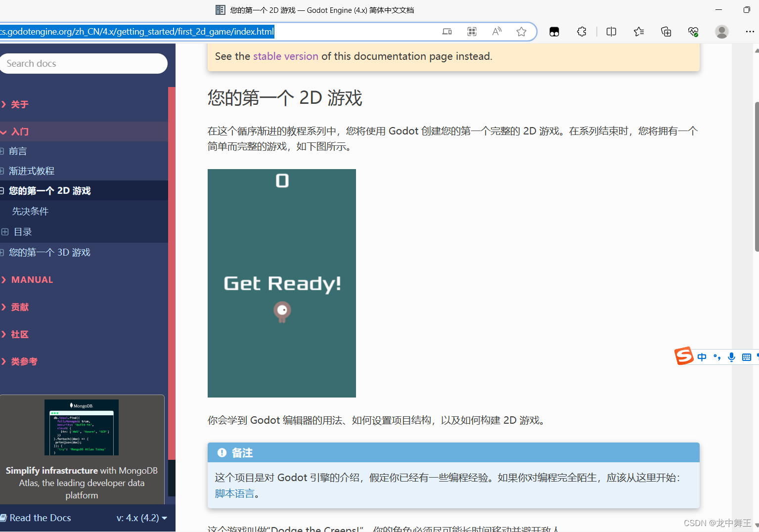Open Browser essentials heart icon
Viewport: 759px width, 532px height.
tap(693, 31)
